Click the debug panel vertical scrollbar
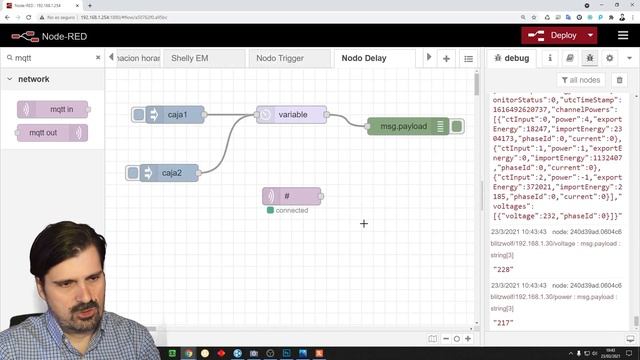This screenshot has width=640, height=360. tap(636, 321)
